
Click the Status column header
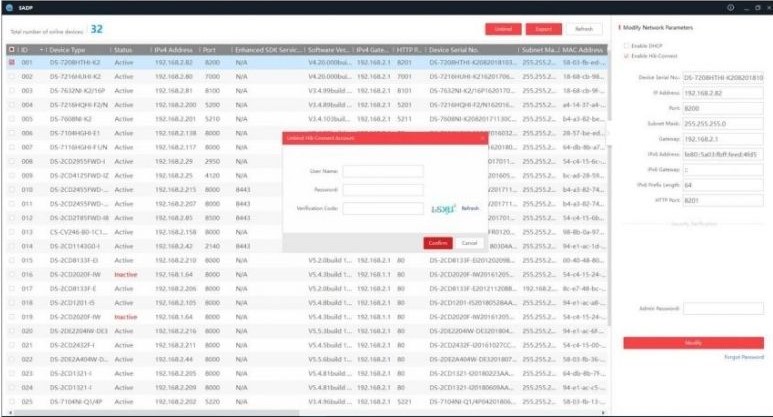[123, 50]
